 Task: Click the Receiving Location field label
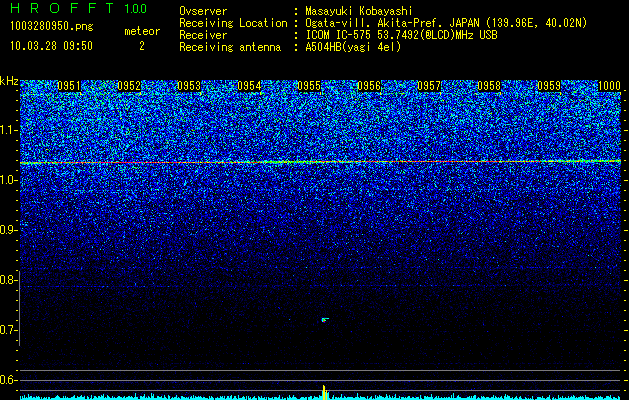tap(233, 23)
